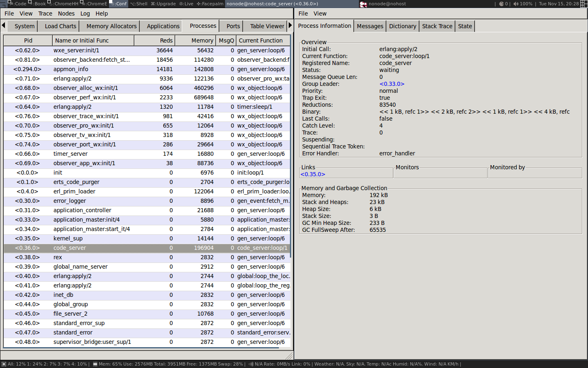Open Group Leader link <0.33.0>

392,84
